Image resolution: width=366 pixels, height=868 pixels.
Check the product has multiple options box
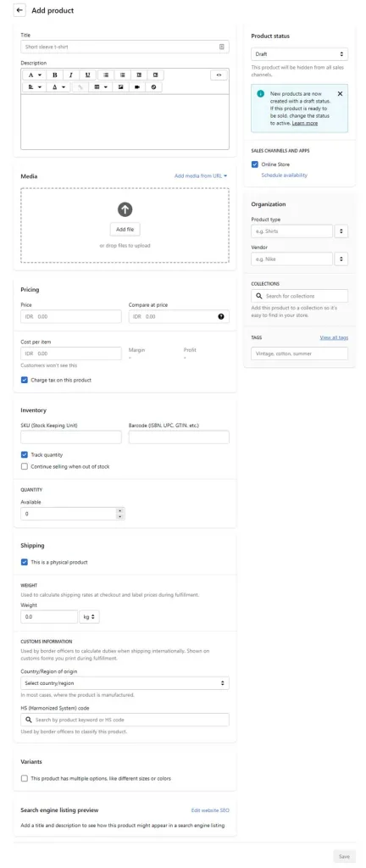tap(25, 778)
